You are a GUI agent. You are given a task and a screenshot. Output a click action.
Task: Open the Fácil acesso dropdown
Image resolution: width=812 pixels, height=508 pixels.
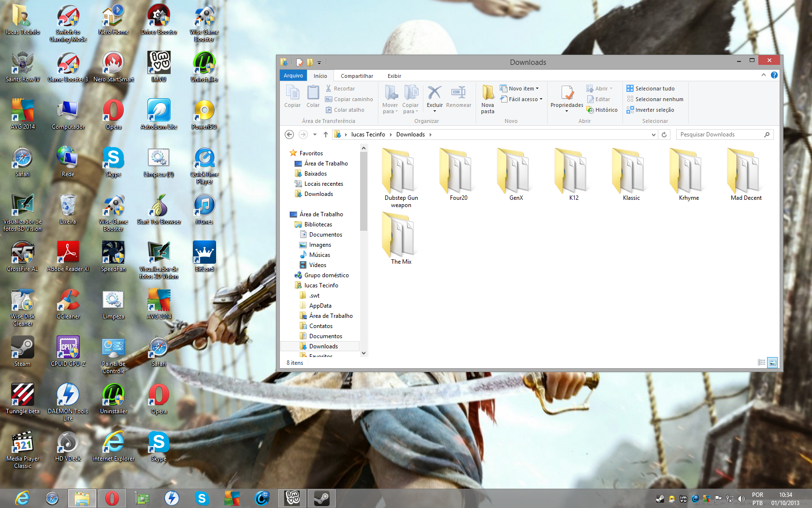click(521, 99)
